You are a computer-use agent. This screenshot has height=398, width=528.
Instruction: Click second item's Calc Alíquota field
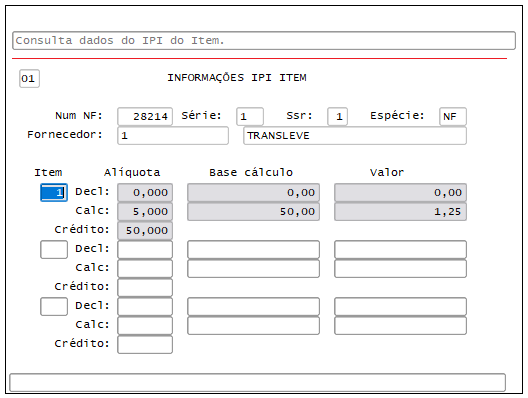click(145, 268)
